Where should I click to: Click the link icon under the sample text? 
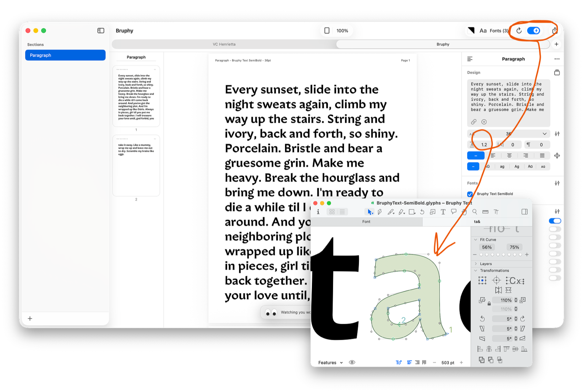tap(474, 122)
